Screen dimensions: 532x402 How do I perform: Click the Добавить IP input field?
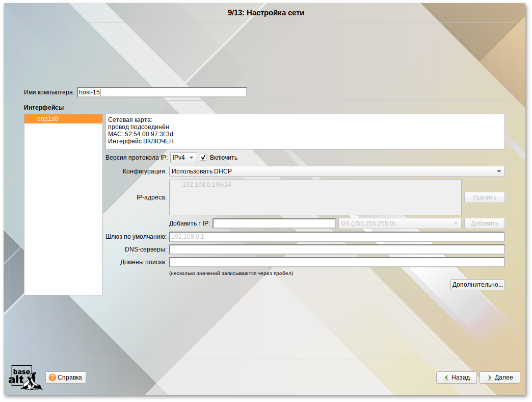pos(274,223)
